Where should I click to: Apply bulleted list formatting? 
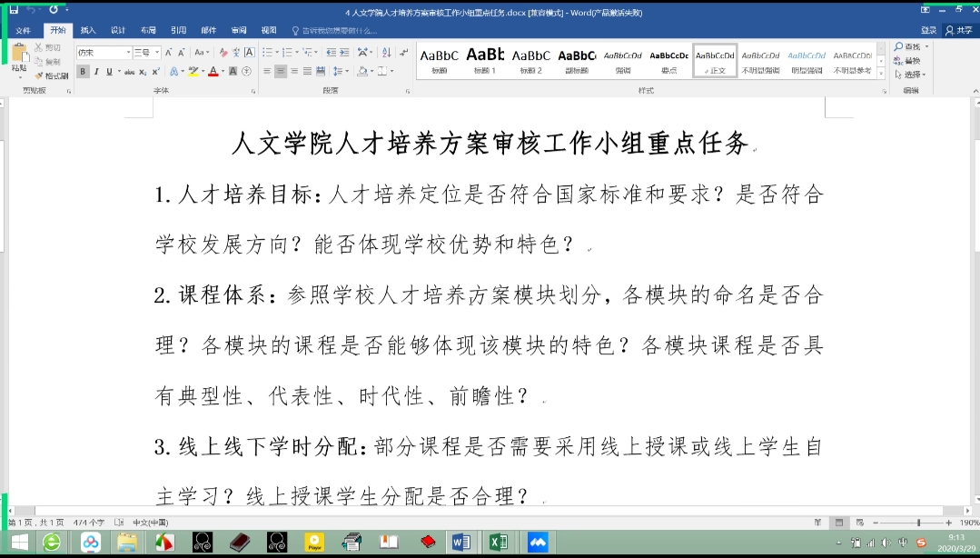[x=268, y=53]
